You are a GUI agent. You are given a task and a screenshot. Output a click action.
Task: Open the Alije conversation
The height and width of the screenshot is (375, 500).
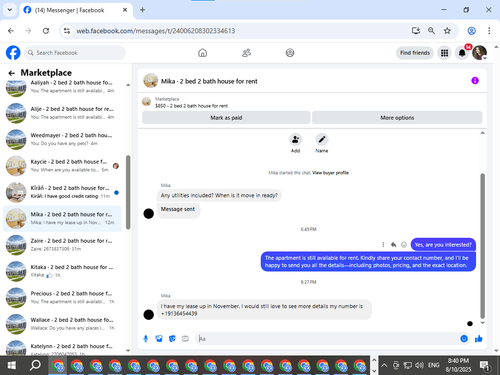62,113
